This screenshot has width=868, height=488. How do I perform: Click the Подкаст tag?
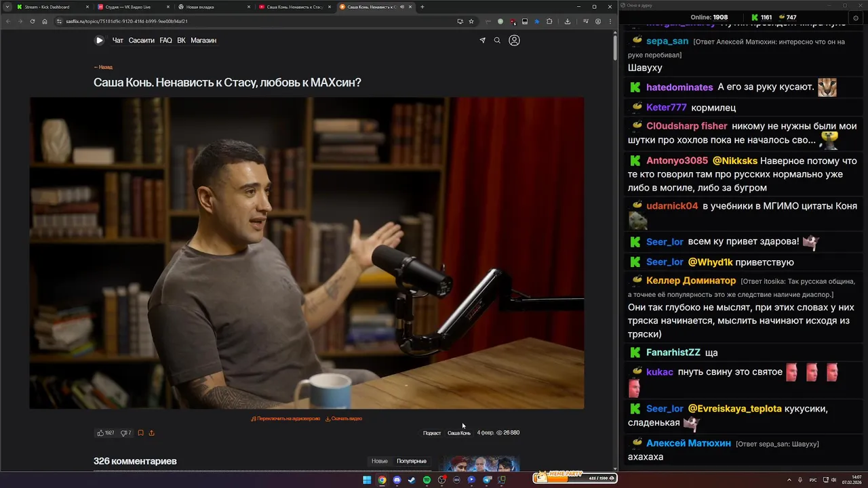click(432, 433)
